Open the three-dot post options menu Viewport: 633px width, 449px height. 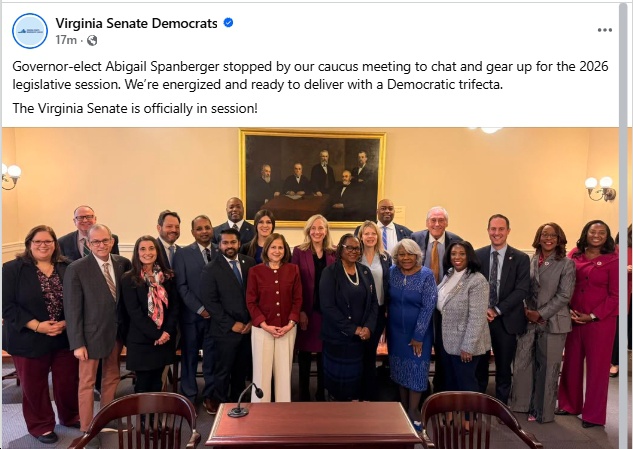pos(604,30)
